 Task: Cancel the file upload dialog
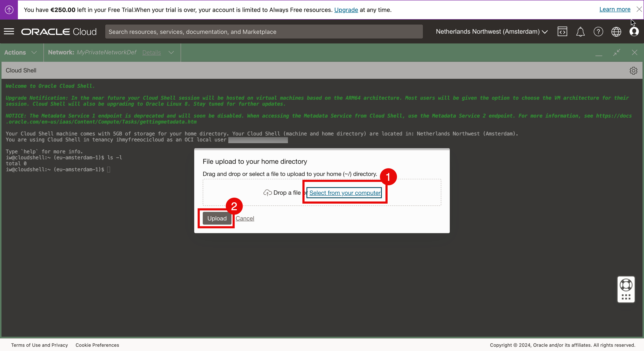[245, 218]
